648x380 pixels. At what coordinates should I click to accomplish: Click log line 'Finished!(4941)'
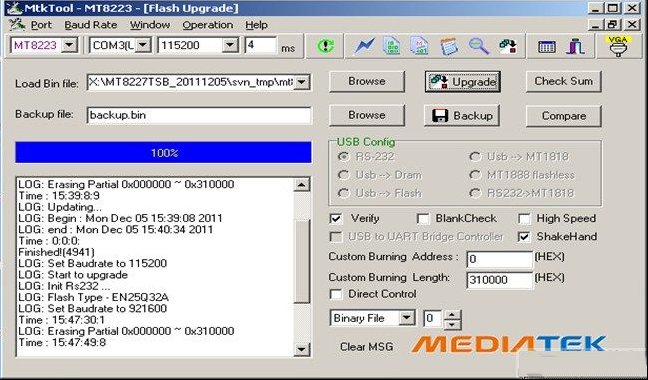(x=57, y=252)
